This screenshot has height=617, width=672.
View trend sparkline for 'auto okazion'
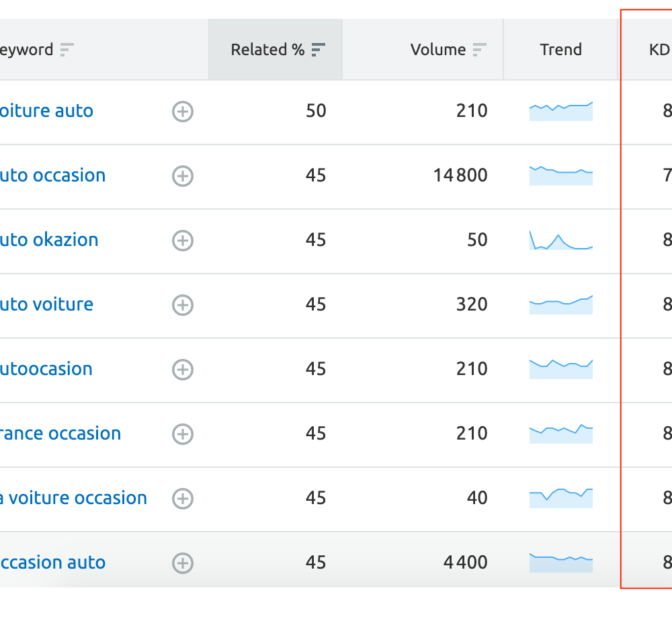tap(561, 241)
